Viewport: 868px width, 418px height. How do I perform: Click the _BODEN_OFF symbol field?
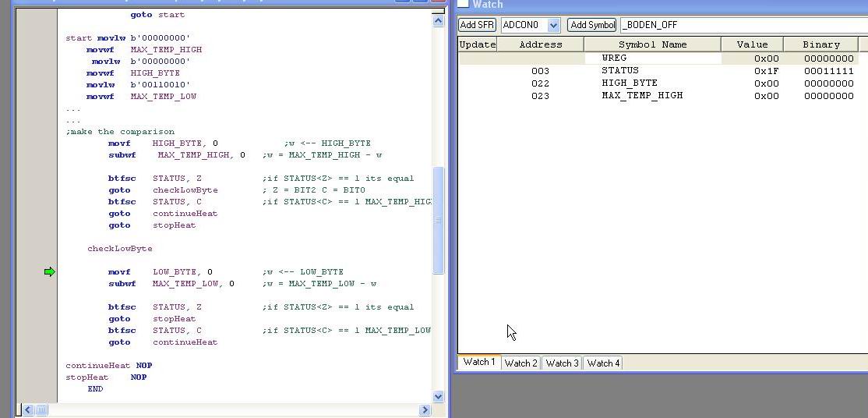click(744, 25)
